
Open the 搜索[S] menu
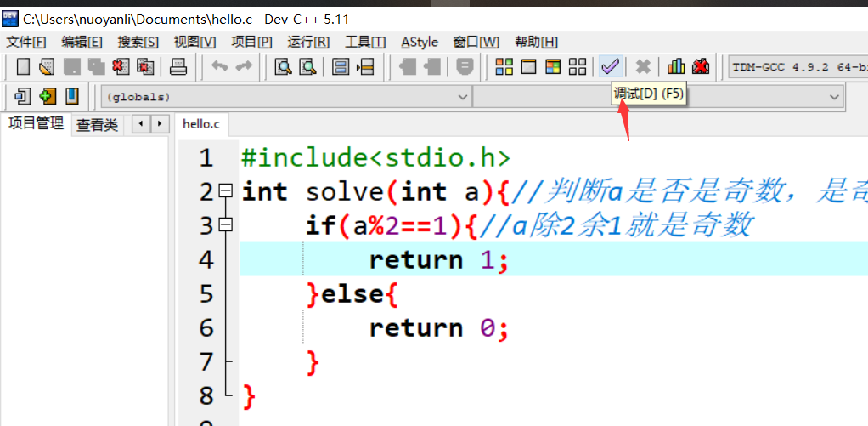(x=138, y=43)
